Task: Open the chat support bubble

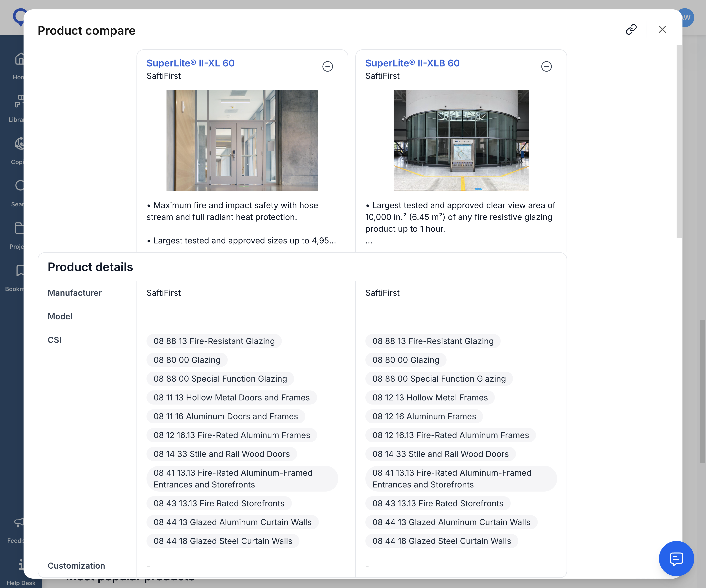Action: 676,558
